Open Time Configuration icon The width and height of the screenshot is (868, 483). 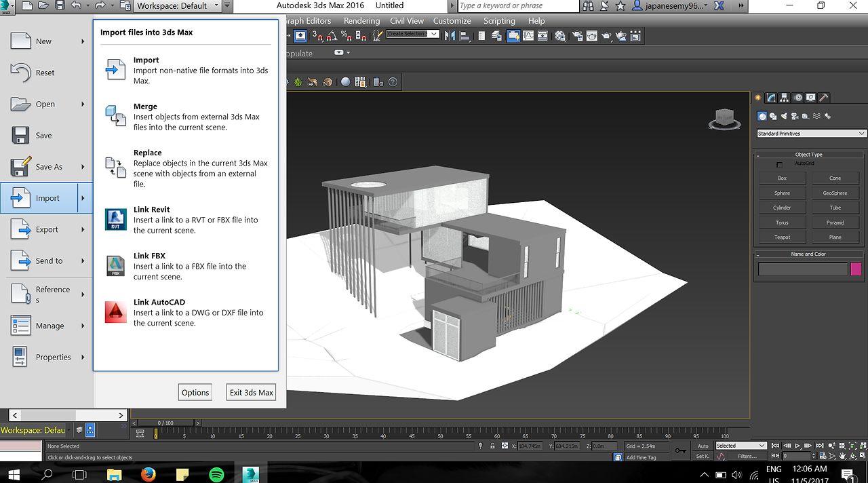pos(822,456)
